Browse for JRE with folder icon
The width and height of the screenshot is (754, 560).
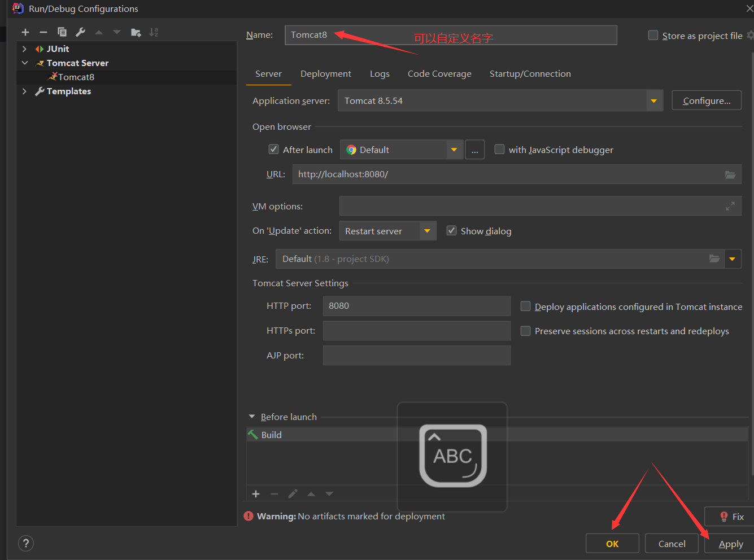click(714, 259)
